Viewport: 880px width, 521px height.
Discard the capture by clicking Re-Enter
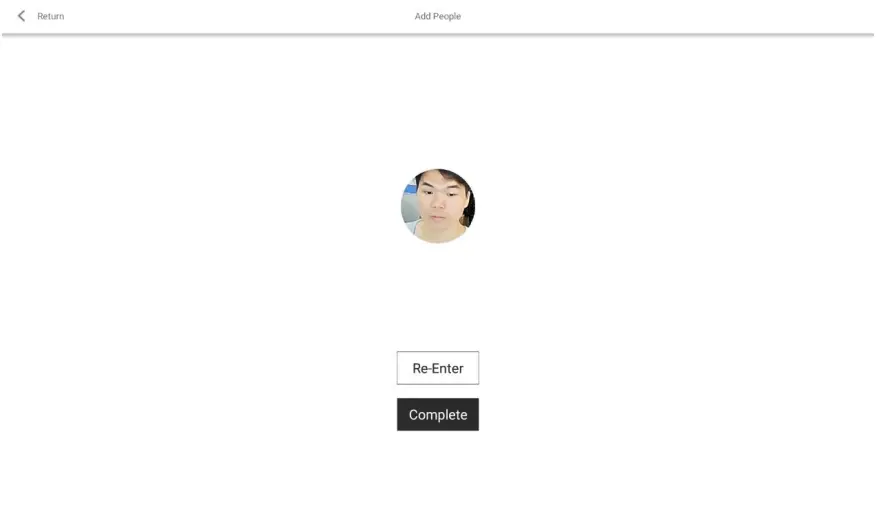coord(438,368)
